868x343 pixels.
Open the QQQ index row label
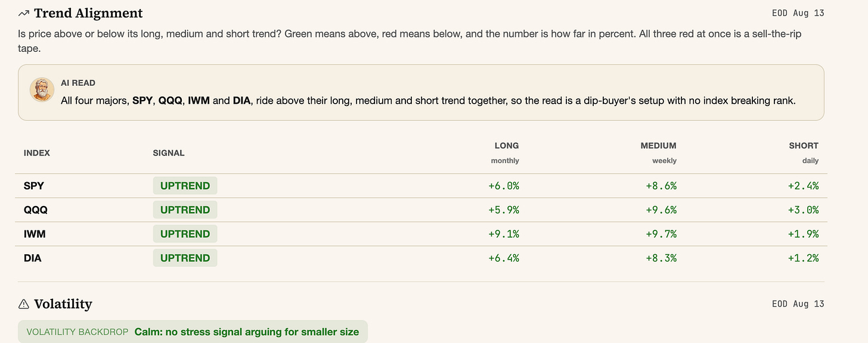coord(36,210)
